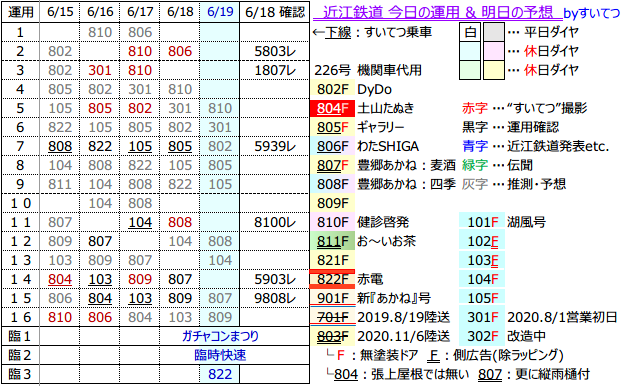Viewport: 629px width, 386px height.
Task: Click the 5903レ confirmation cell
Action: pos(275,279)
